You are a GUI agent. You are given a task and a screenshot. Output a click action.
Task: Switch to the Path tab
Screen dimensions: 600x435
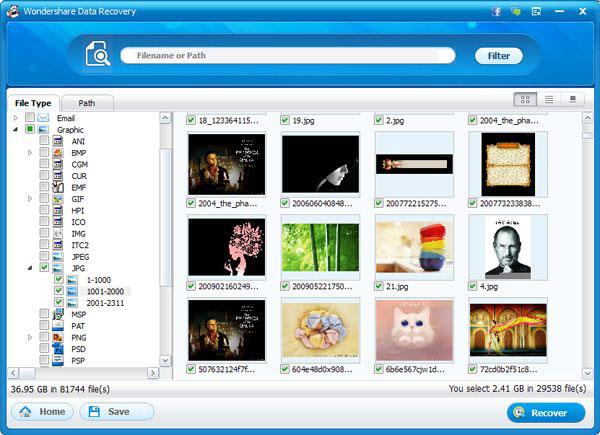pos(87,103)
